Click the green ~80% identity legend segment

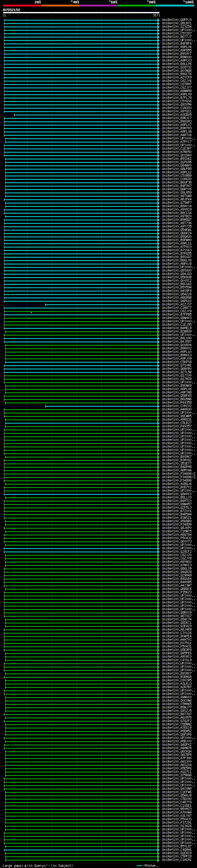click(x=137, y=6)
